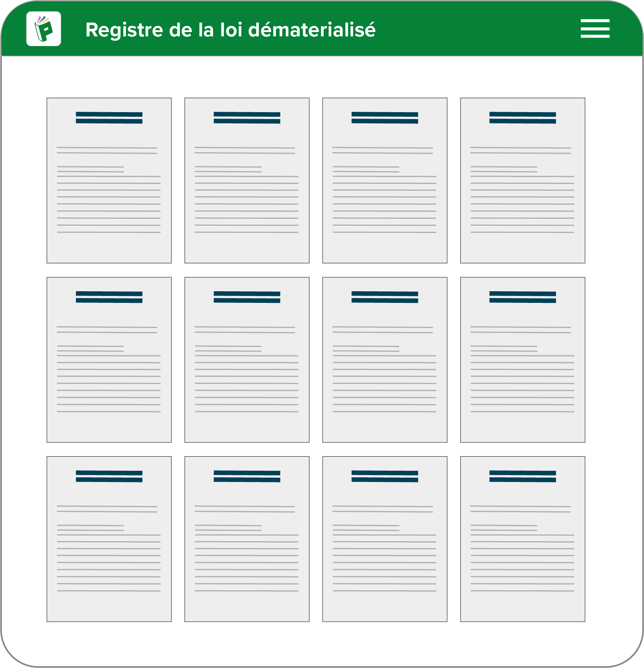
Task: Select third document in the top row
Action: tap(384, 180)
